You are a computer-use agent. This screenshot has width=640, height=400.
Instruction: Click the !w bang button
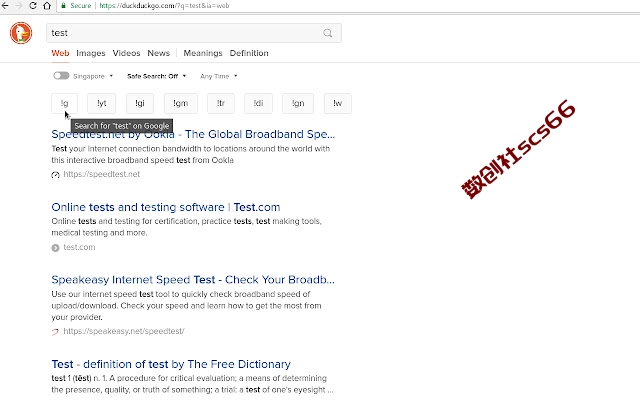pos(338,103)
